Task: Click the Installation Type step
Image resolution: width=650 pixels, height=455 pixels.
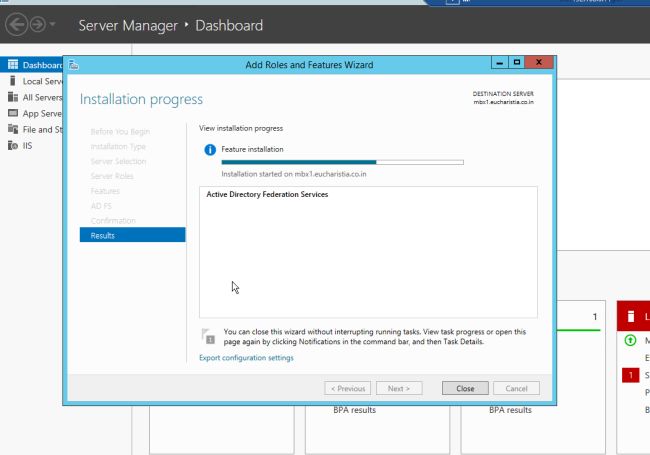Action: (118, 147)
